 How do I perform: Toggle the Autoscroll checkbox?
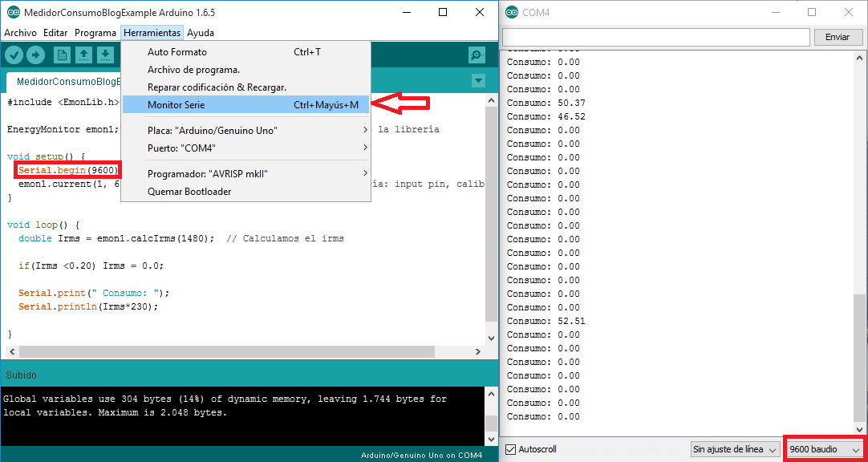click(x=511, y=449)
